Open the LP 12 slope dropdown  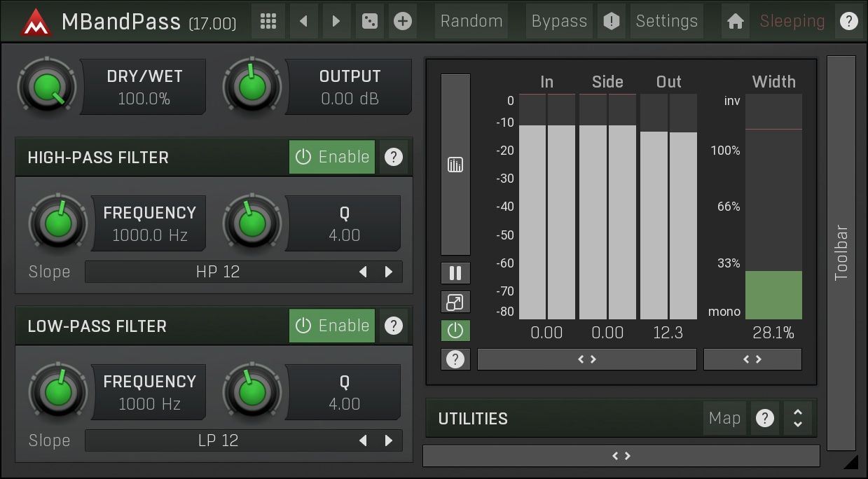[x=218, y=440]
